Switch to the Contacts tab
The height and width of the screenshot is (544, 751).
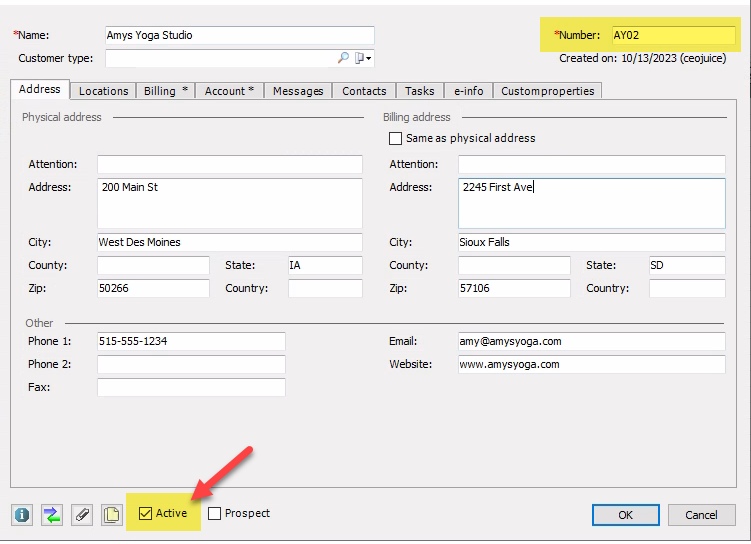tap(364, 91)
